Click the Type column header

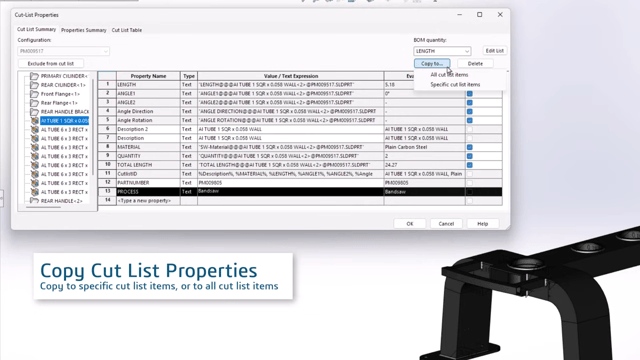(189, 76)
